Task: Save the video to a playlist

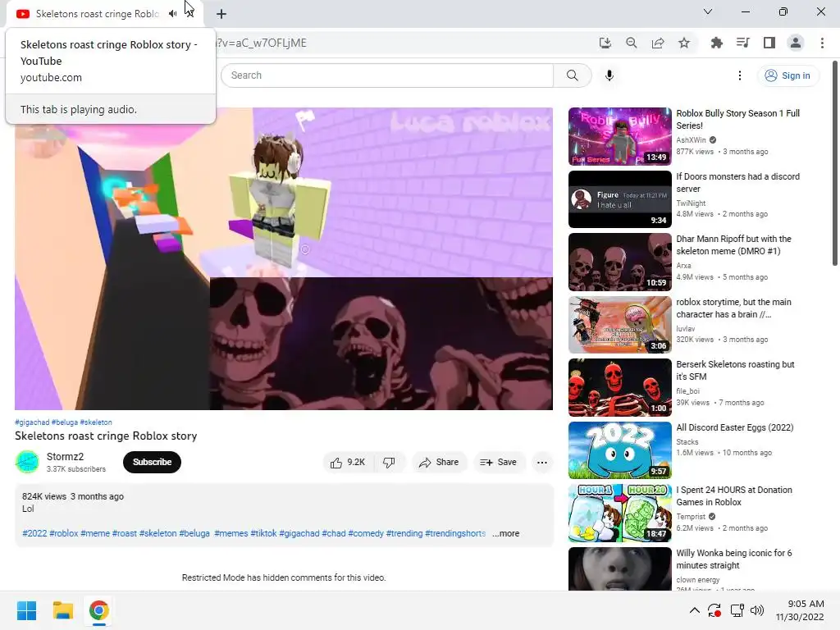Action: click(x=499, y=463)
